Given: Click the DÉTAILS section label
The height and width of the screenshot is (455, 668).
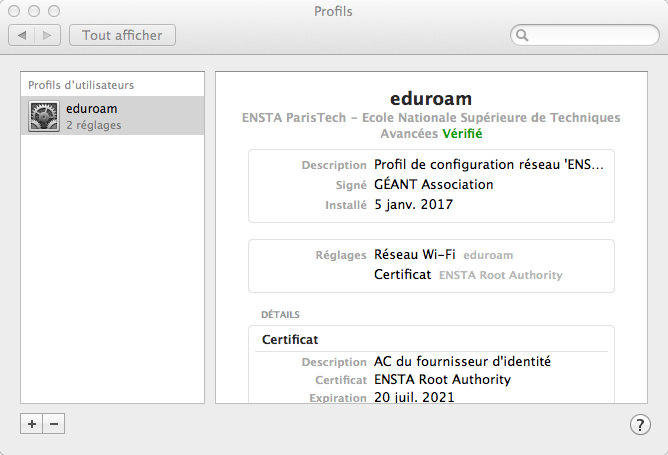Looking at the screenshot, I should (280, 315).
